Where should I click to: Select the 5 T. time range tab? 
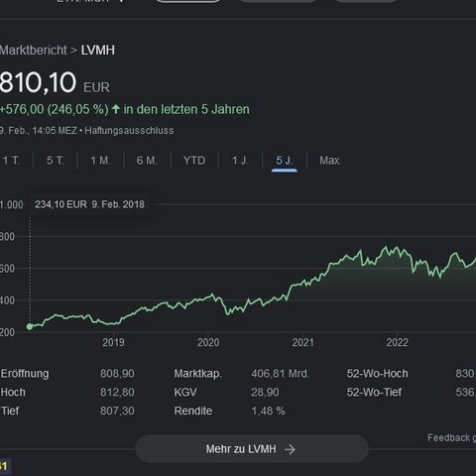56,161
